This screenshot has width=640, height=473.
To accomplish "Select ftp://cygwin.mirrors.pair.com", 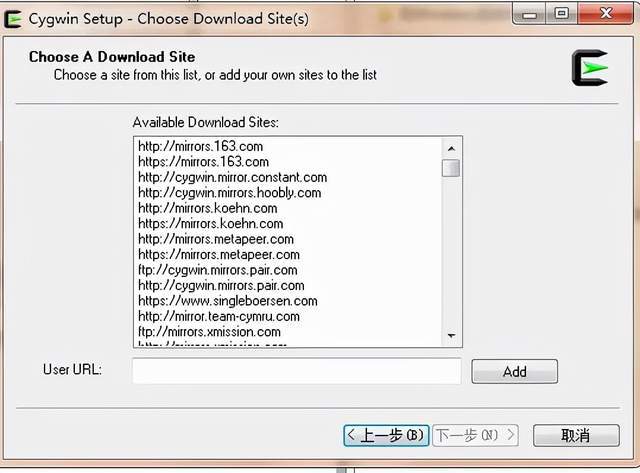I will tap(218, 270).
